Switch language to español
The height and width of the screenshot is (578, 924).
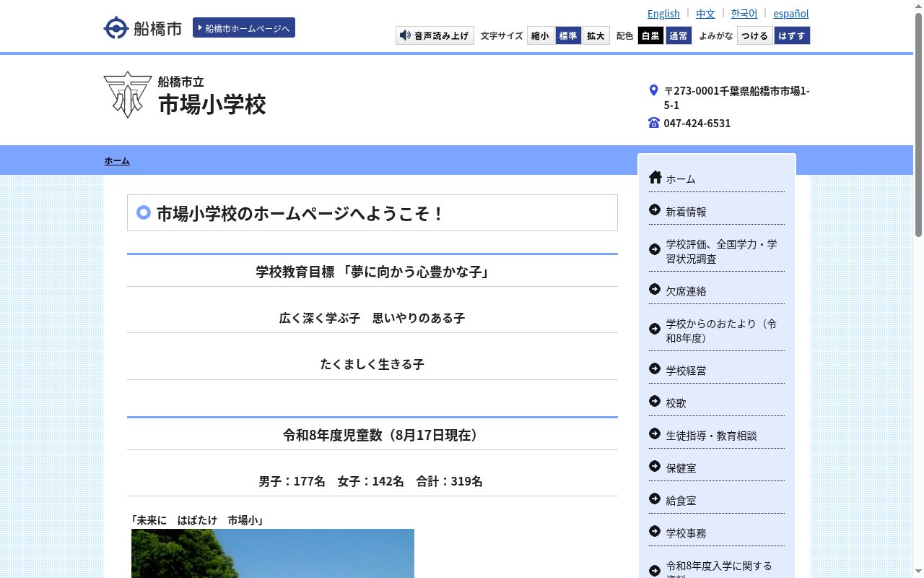(x=791, y=14)
